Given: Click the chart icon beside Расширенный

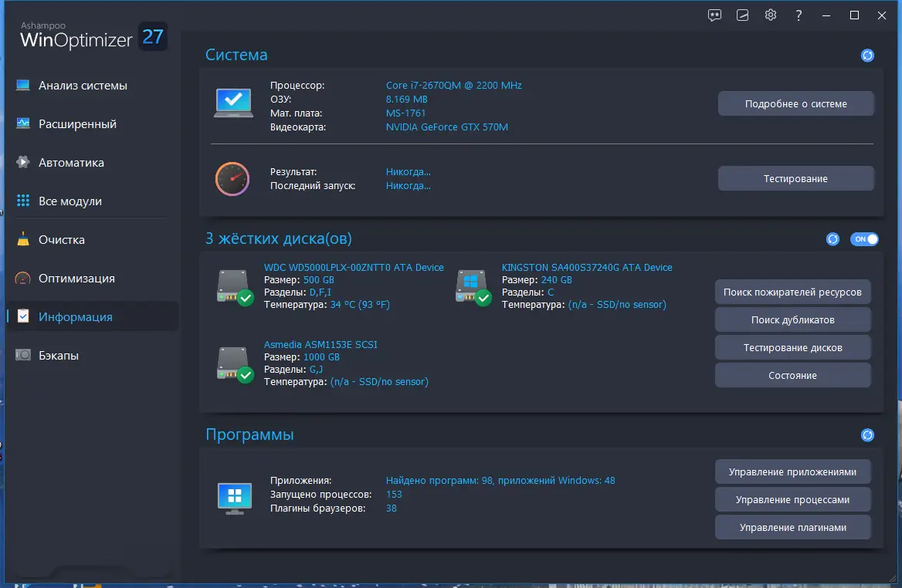Looking at the screenshot, I should click(23, 123).
